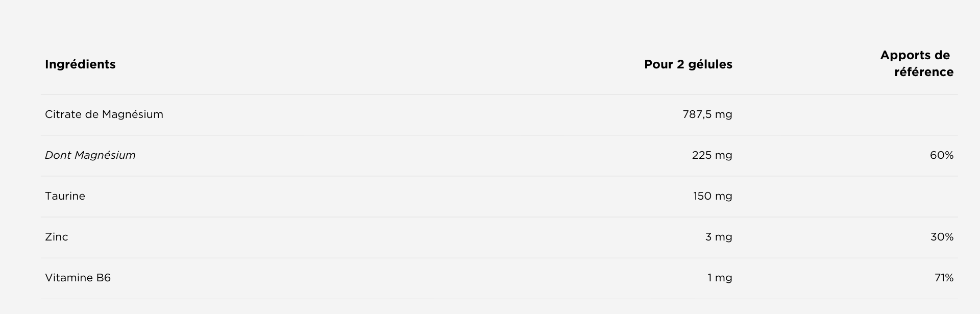Select the 'Vitamine B6' ingredient name
This screenshot has width=980, height=314.
(78, 278)
